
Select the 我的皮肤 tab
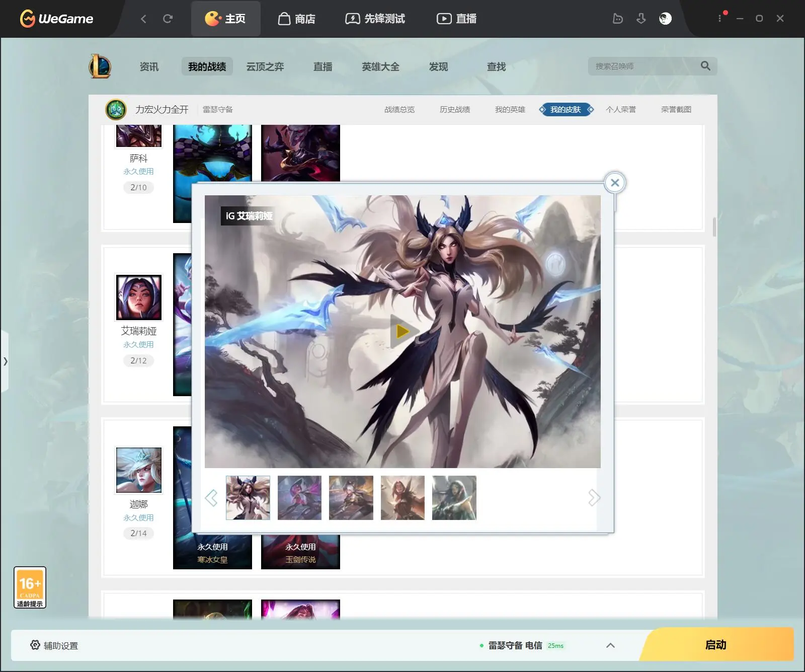point(566,109)
